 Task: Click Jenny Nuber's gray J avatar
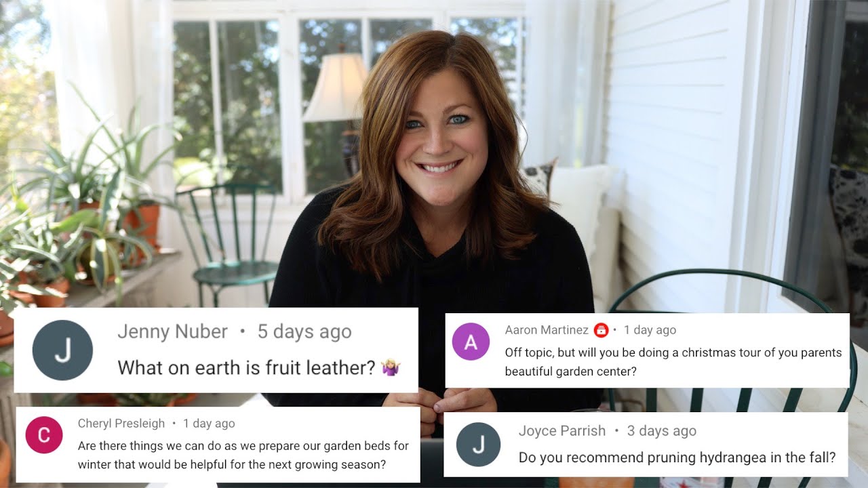[62, 350]
